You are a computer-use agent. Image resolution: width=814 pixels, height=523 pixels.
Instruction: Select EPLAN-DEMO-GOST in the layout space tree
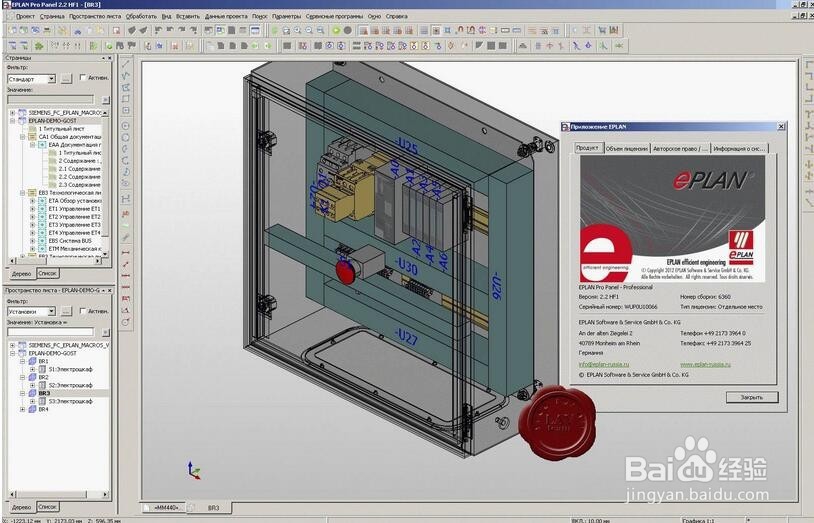(x=52, y=353)
